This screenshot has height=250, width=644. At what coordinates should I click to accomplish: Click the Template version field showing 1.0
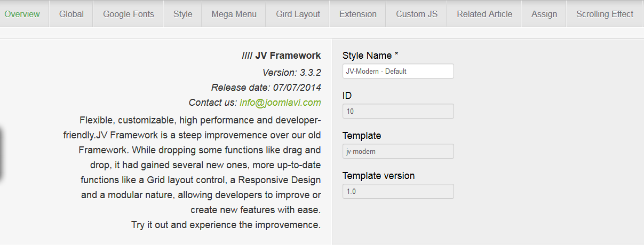point(398,191)
